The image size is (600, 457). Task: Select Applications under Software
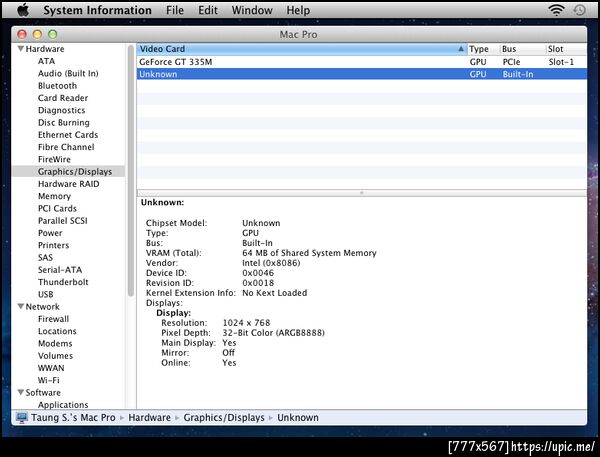63,404
